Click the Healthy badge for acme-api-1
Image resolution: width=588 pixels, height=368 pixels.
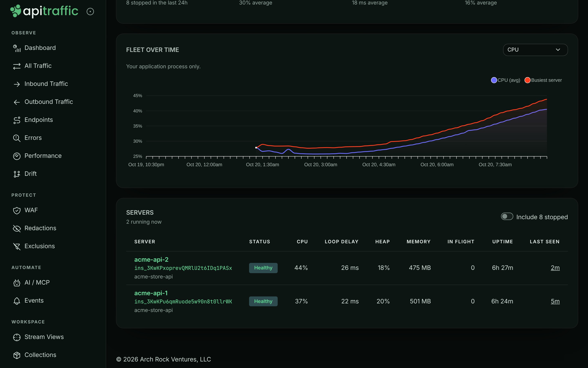(x=263, y=301)
